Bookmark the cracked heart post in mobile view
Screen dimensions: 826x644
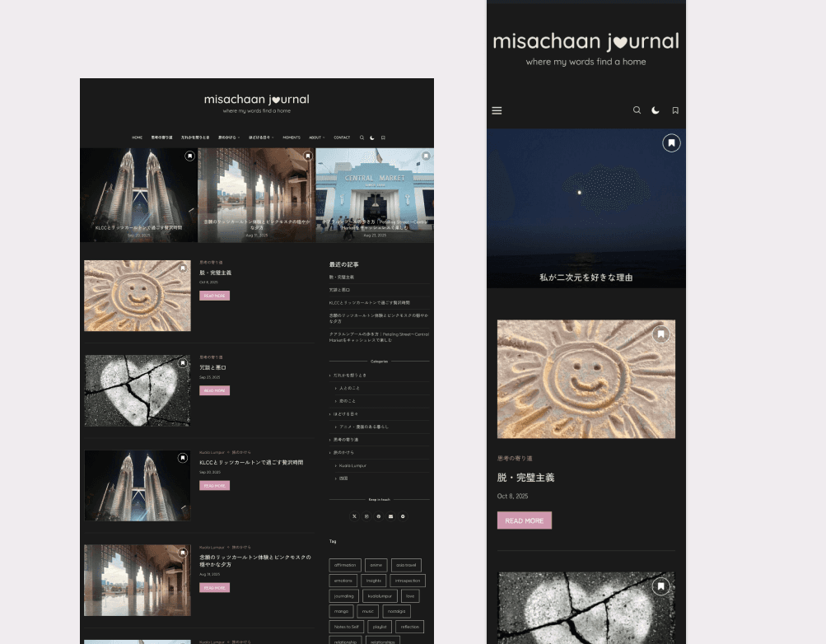(660, 586)
